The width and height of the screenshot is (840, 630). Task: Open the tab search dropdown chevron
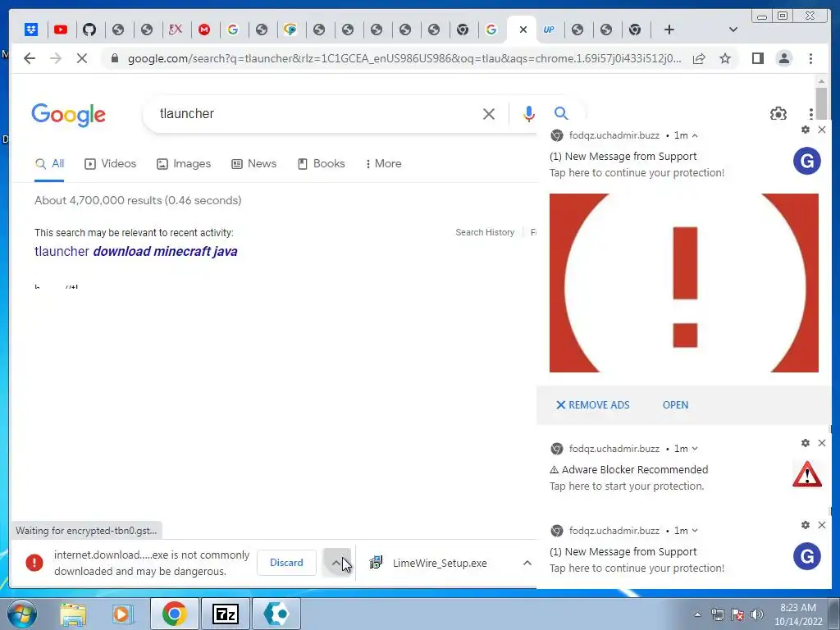point(733,30)
